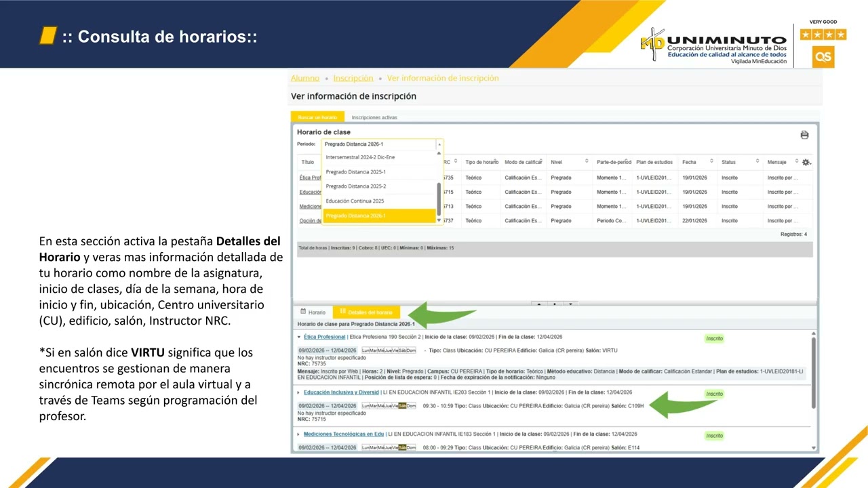The image size is (868, 488).
Task: Click NRC: 75715 text
Action: [312, 419]
